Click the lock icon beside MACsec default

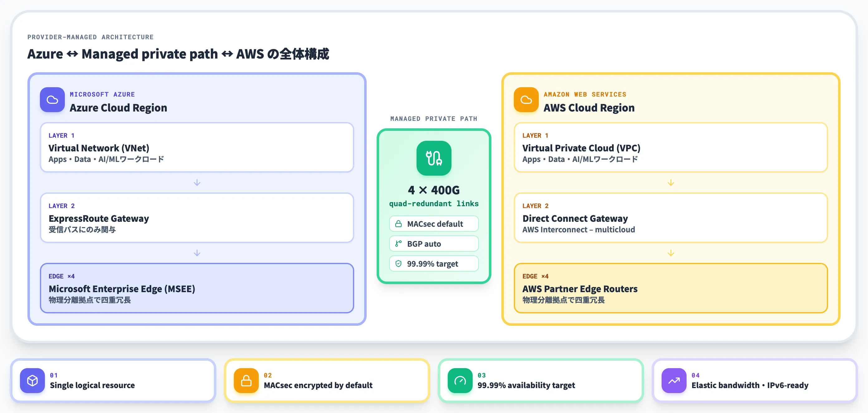pos(398,224)
